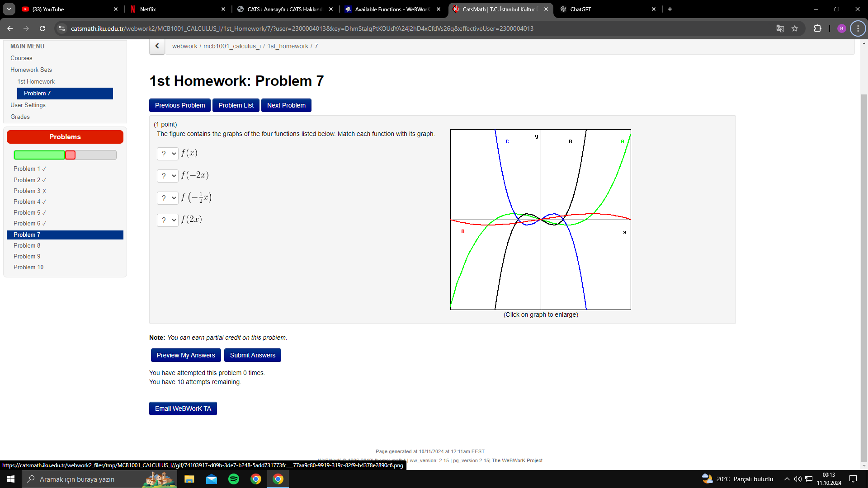Open 1st Homework in the sidebar
This screenshot has height=488, width=868.
[36, 81]
